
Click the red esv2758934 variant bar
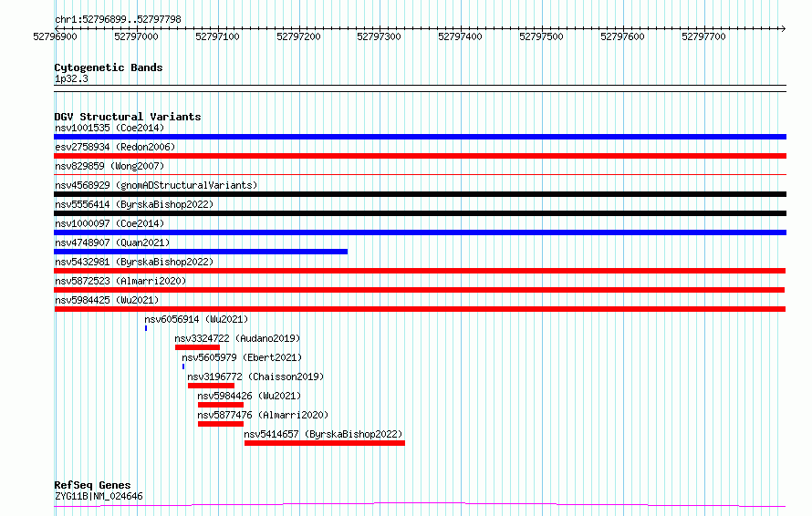tap(420, 156)
